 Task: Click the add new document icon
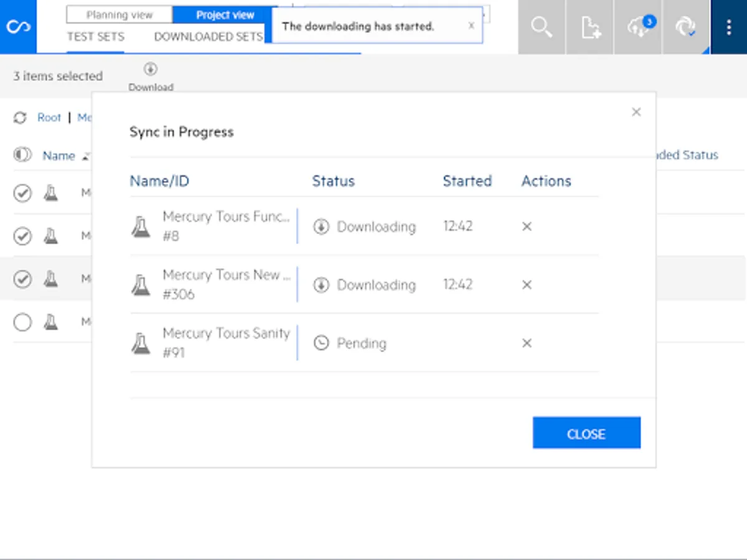[x=590, y=27]
